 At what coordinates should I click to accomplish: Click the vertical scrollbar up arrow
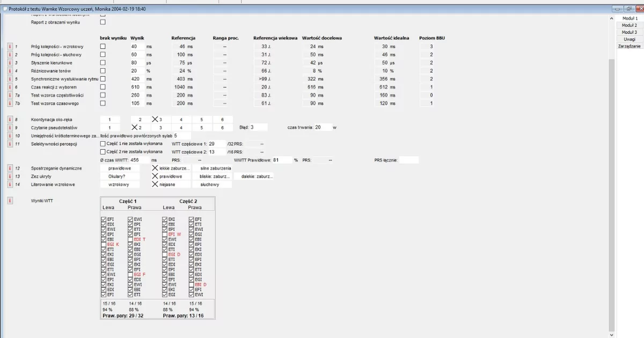pyautogui.click(x=611, y=18)
